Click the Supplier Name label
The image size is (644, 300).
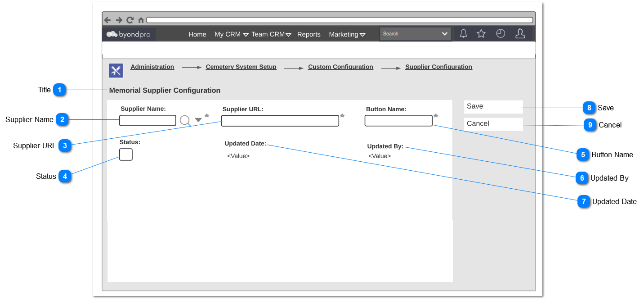pos(143,109)
